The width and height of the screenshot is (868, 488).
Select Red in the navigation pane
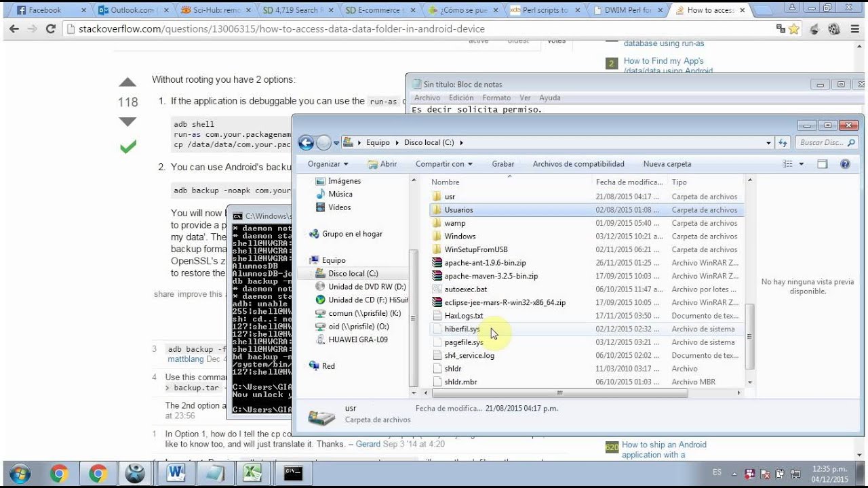pyautogui.click(x=321, y=366)
